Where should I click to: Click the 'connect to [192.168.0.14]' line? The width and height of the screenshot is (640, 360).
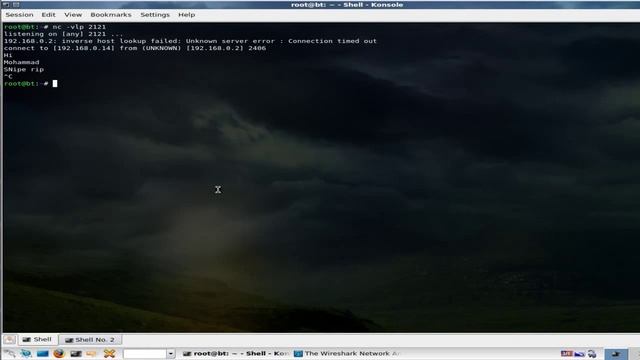135,48
